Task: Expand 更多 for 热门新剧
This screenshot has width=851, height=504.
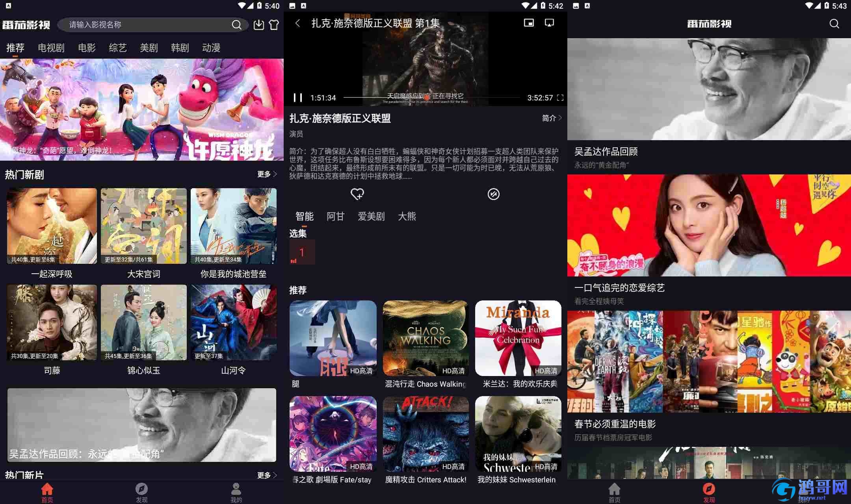Action: pyautogui.click(x=267, y=174)
